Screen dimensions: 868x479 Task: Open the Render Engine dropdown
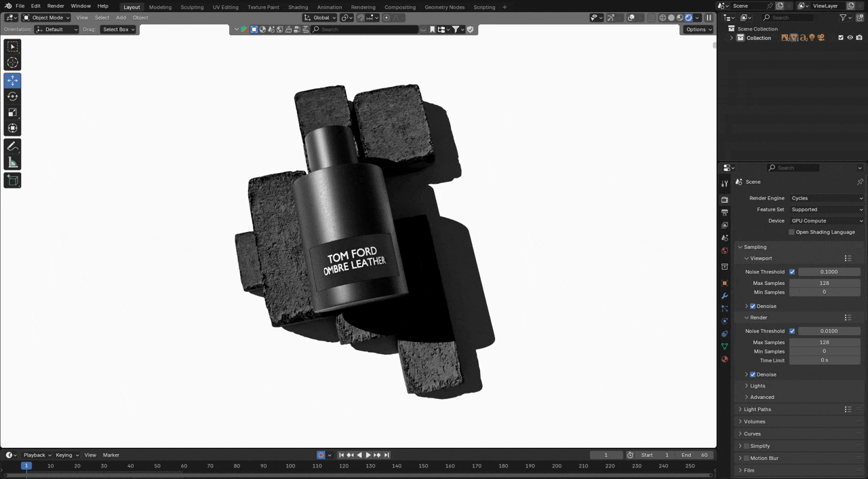[827, 198]
